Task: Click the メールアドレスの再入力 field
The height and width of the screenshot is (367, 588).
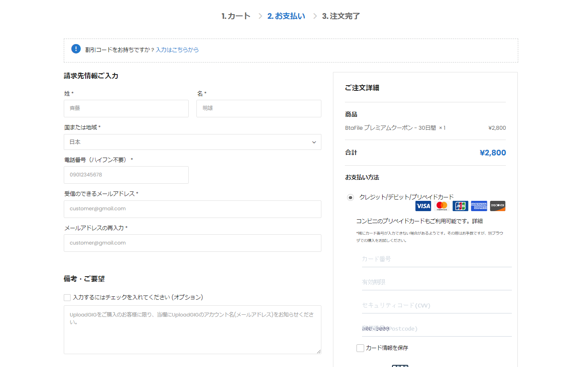Action: [192, 243]
